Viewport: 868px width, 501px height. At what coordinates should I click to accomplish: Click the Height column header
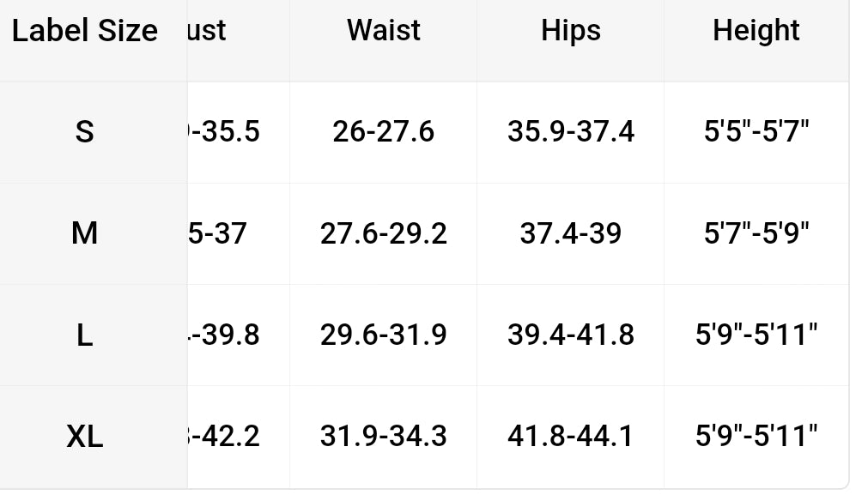pyautogui.click(x=756, y=31)
